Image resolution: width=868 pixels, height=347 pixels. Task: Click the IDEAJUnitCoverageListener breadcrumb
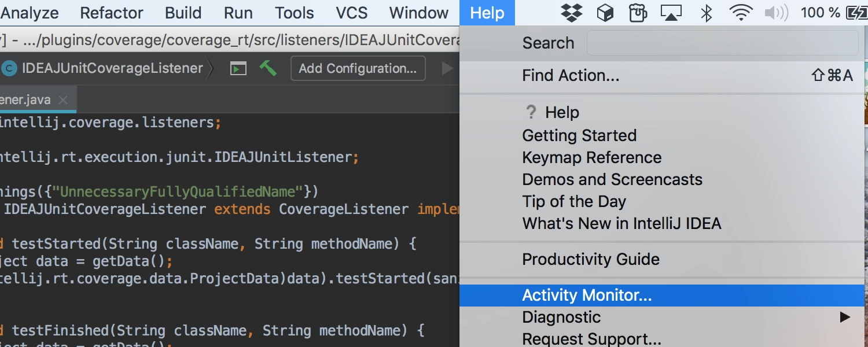[x=112, y=68]
